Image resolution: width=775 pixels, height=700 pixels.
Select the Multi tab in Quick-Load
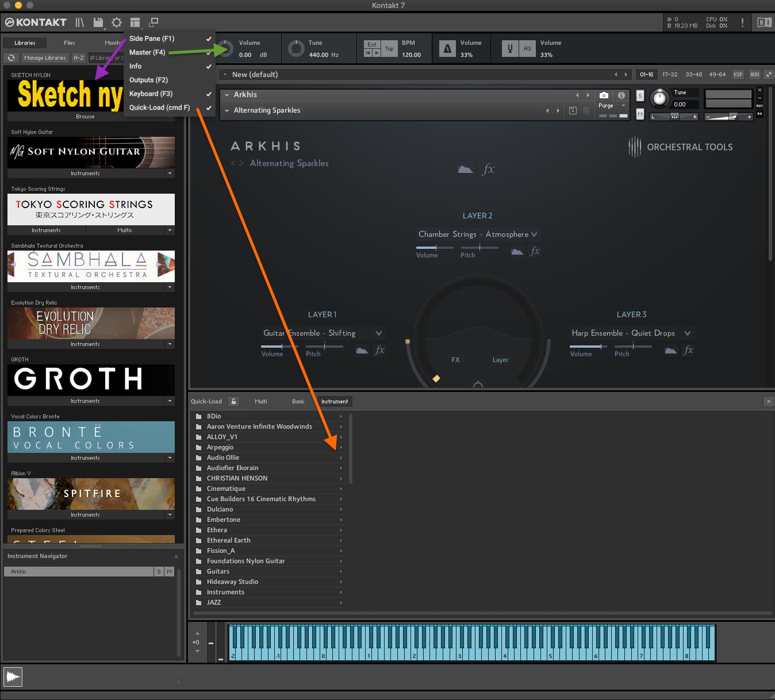click(261, 402)
